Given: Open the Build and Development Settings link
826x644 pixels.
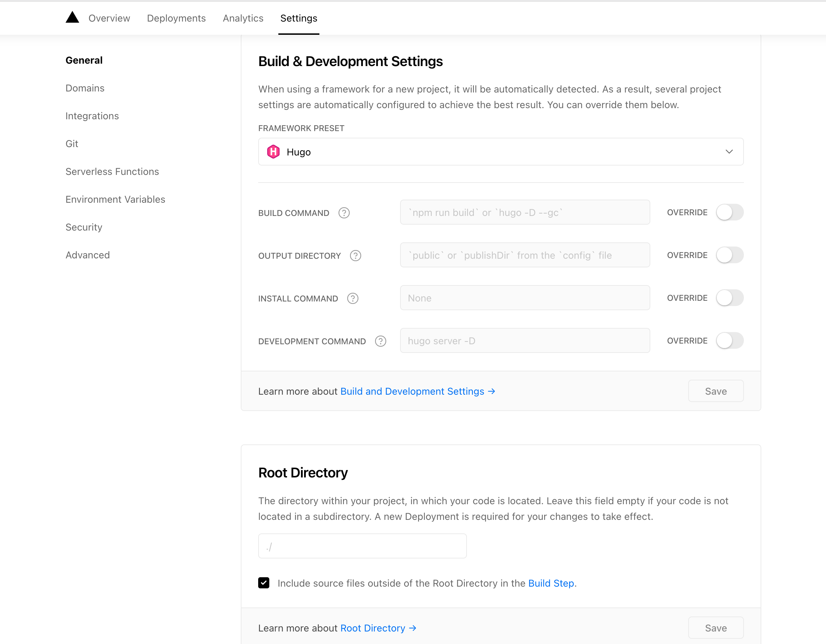Looking at the screenshot, I should tap(412, 391).
